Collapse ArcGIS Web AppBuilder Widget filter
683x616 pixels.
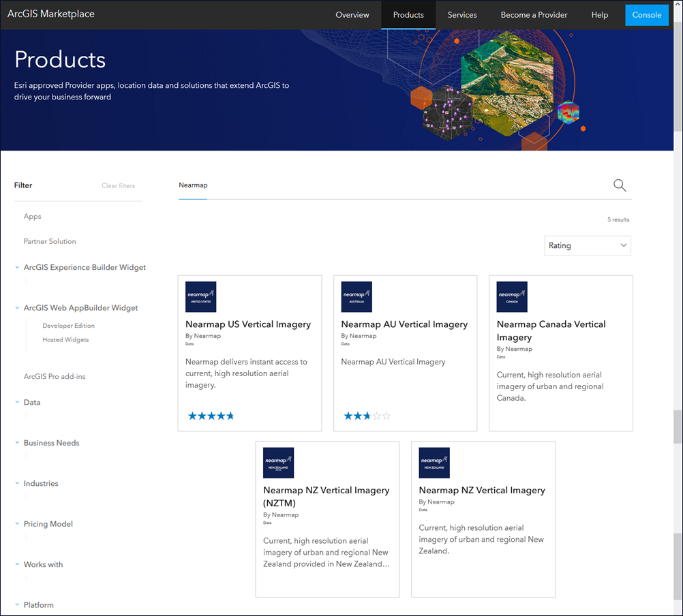(17, 308)
